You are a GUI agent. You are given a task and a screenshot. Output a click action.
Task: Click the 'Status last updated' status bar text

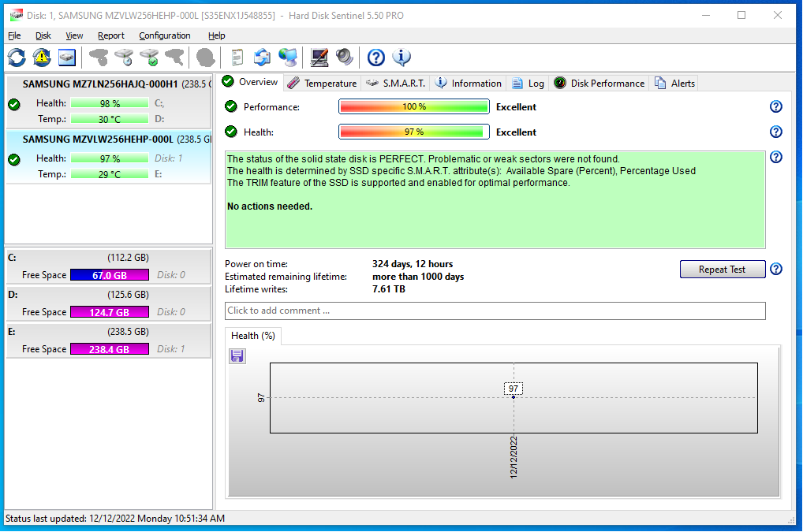(x=114, y=518)
